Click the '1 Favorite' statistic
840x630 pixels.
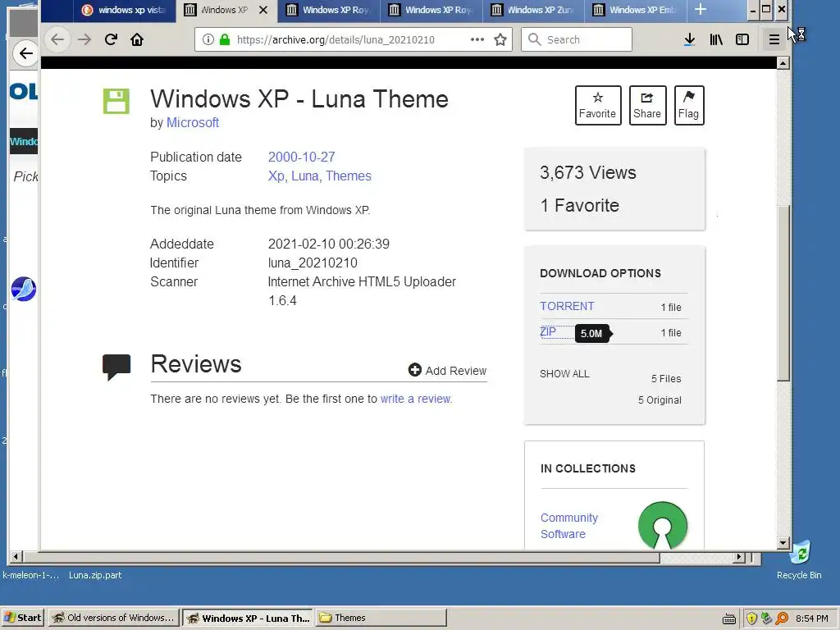(x=580, y=206)
